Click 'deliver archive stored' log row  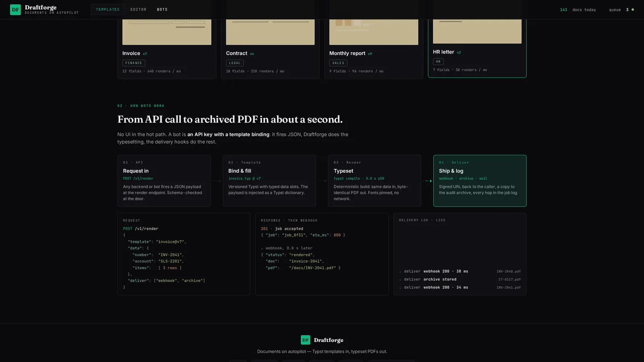point(460,280)
